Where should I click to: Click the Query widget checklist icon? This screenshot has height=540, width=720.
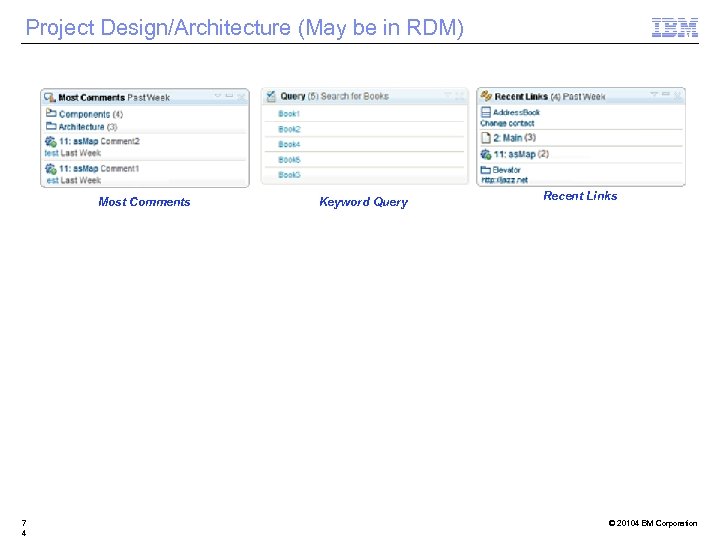271,96
